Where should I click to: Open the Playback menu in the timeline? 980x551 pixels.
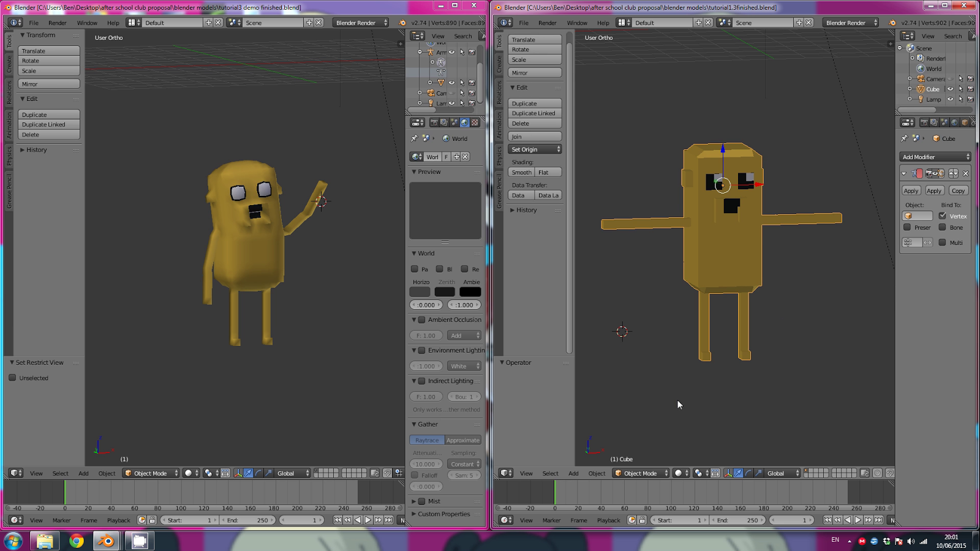point(118,520)
